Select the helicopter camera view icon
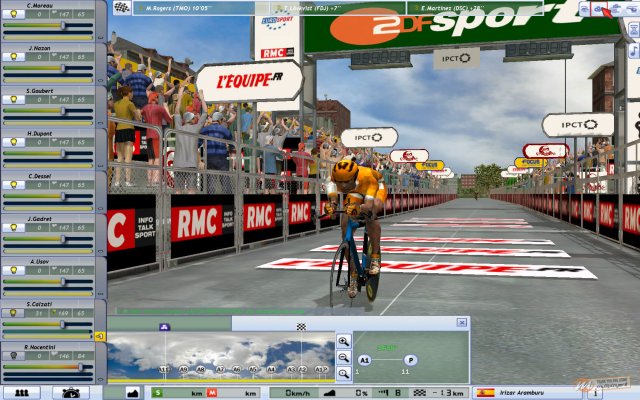The height and width of the screenshot is (400, 640). click(x=632, y=9)
